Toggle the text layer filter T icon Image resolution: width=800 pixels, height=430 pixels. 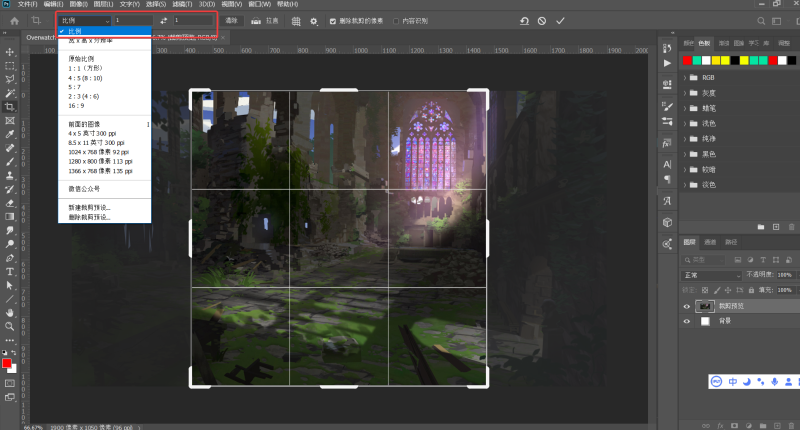tap(763, 260)
